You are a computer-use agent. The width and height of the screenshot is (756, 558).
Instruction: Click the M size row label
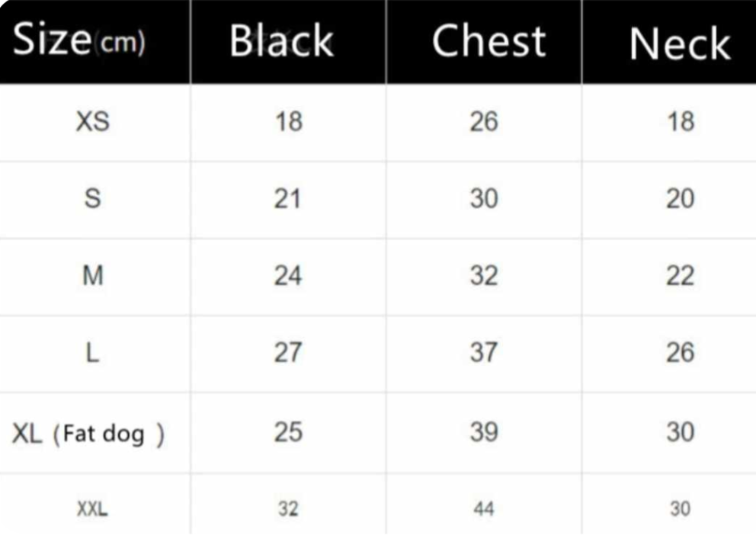pyautogui.click(x=92, y=276)
